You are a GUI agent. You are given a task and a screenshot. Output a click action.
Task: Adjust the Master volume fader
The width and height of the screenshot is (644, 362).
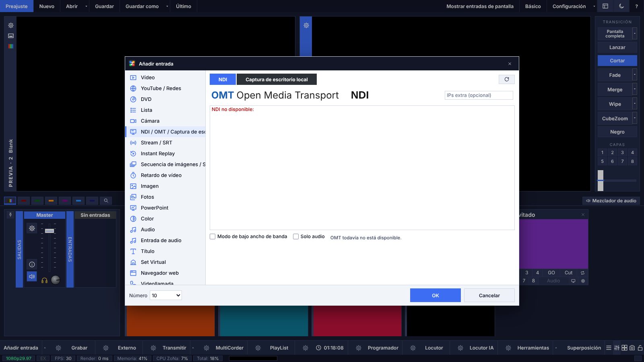pyautogui.click(x=50, y=231)
